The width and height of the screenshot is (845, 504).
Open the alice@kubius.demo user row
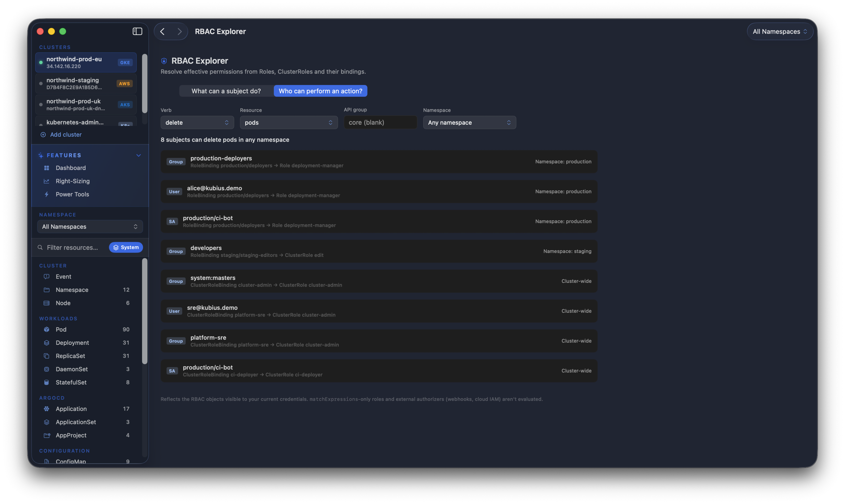[x=379, y=191]
